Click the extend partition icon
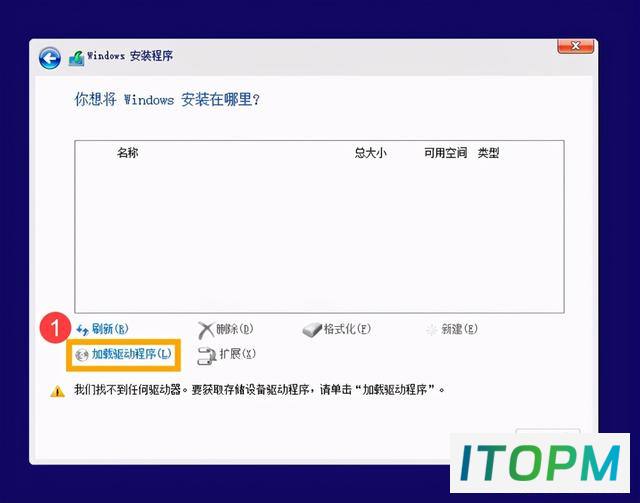 (206, 356)
